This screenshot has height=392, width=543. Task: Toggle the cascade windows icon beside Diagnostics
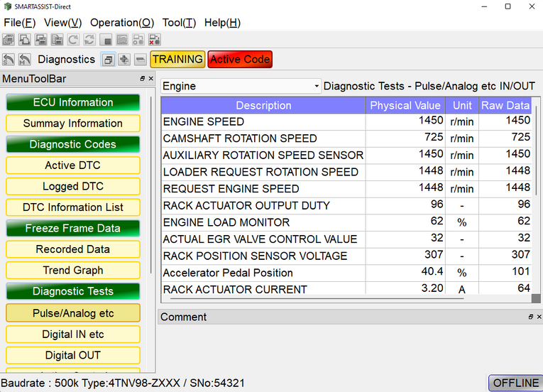click(108, 60)
